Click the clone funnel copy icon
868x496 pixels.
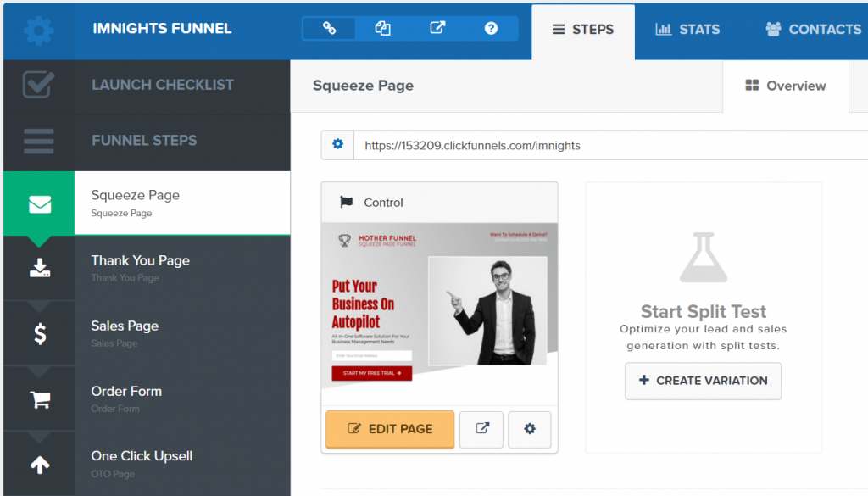(382, 28)
